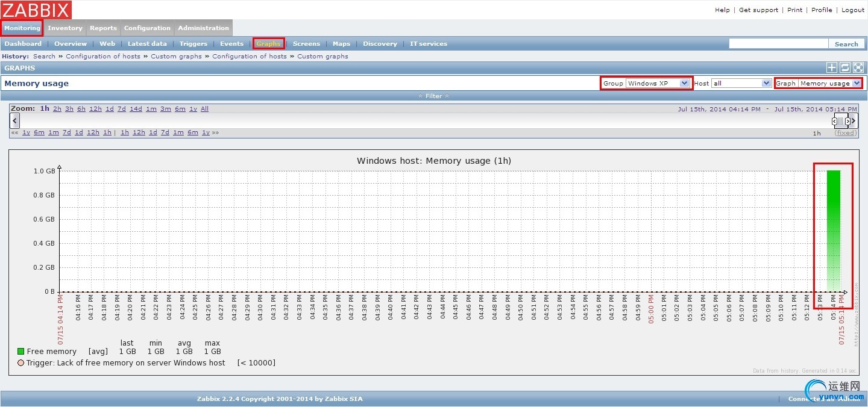Set zoom to 2h
Screen dimensions: 868x407
coord(57,109)
